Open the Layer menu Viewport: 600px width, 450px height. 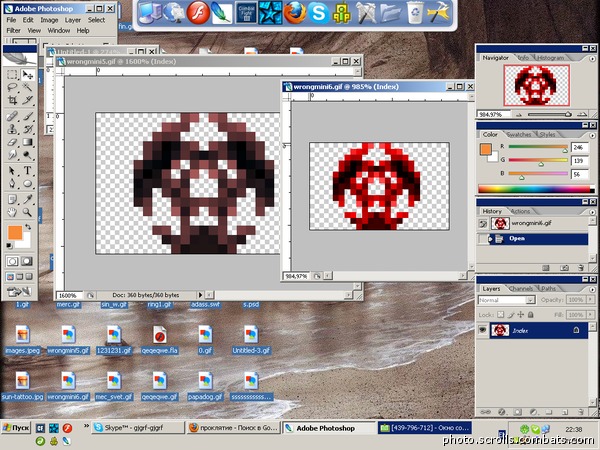click(x=73, y=20)
